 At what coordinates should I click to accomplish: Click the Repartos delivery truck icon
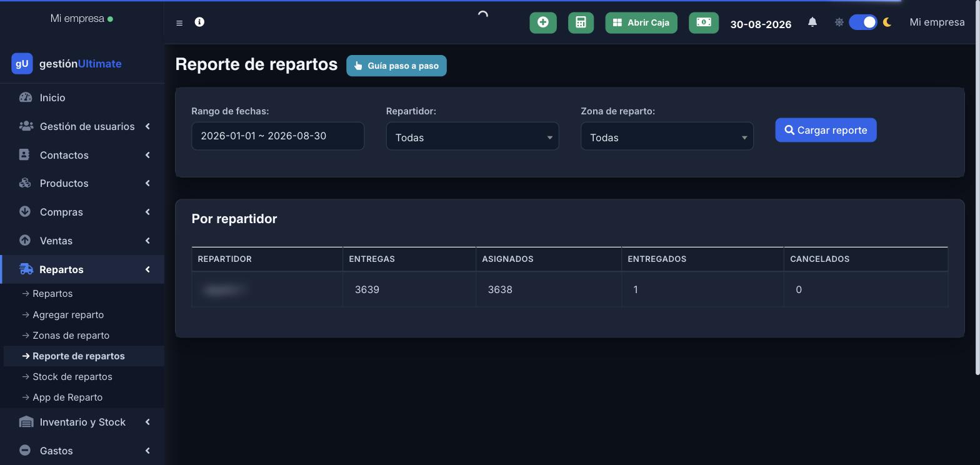[x=26, y=269]
